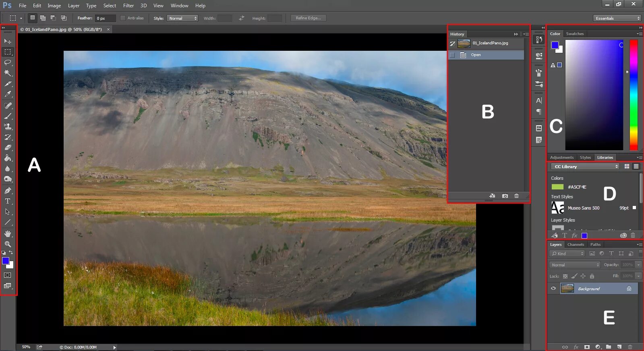Add layer mask to Background layer
Viewport: 644px width, 351px height.
pos(587,347)
